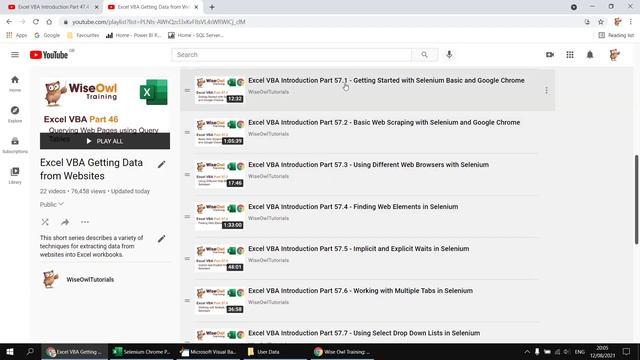Go to Home in left sidebar
The image size is (640, 360).
click(15, 84)
